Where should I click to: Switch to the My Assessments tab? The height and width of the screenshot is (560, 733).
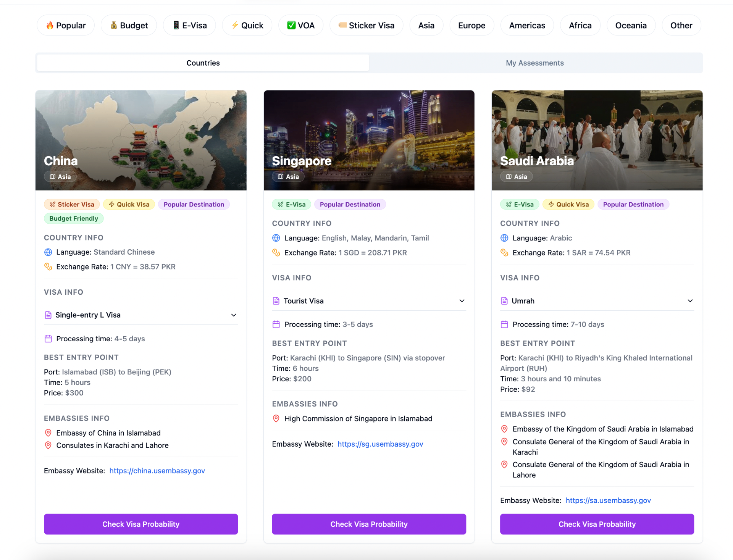[534, 63]
